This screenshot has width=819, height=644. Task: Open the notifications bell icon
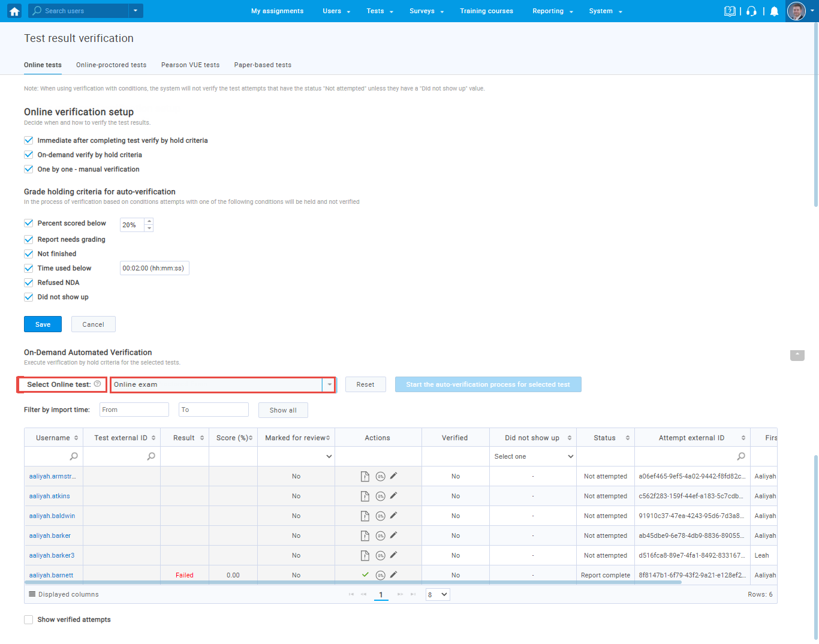point(774,11)
